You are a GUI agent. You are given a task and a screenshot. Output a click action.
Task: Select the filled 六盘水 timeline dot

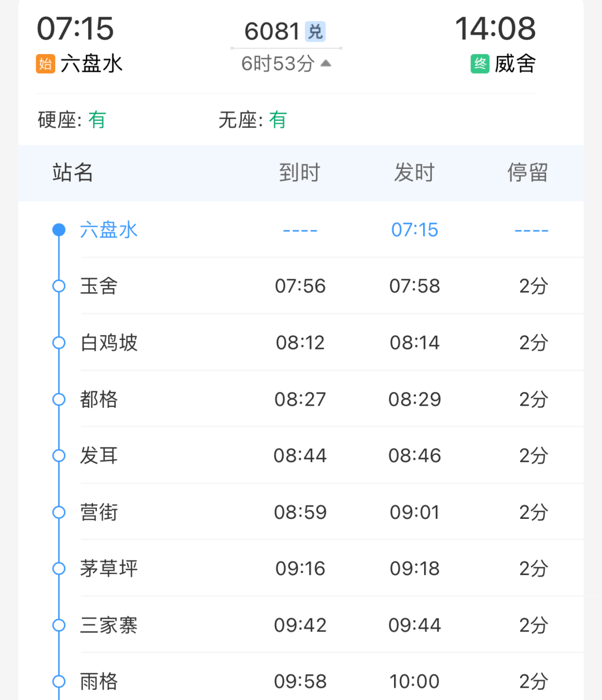click(59, 230)
